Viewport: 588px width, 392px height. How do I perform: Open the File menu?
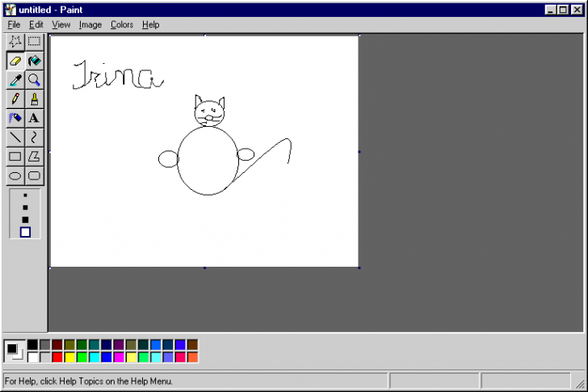pos(14,25)
